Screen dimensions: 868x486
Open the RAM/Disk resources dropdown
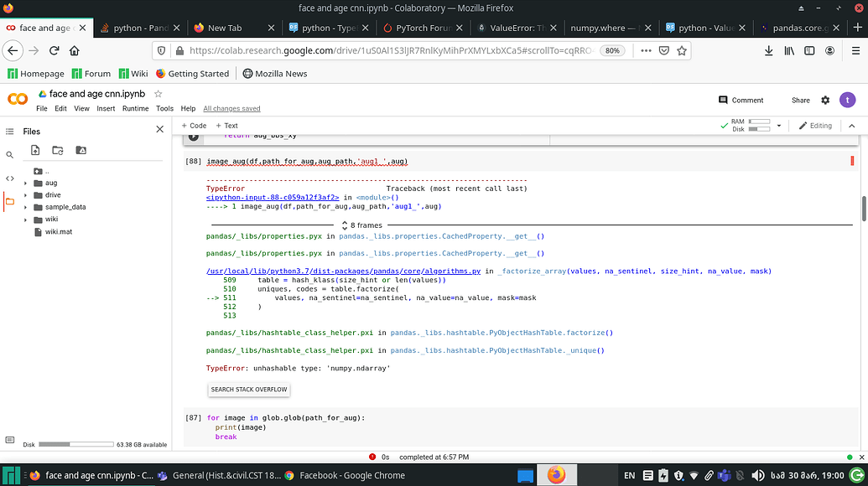(x=778, y=126)
